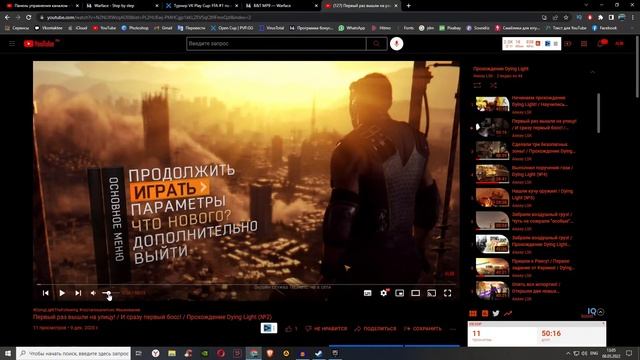The height and width of the screenshot is (360, 640).
Task: Open player settings gear
Action: click(384, 293)
